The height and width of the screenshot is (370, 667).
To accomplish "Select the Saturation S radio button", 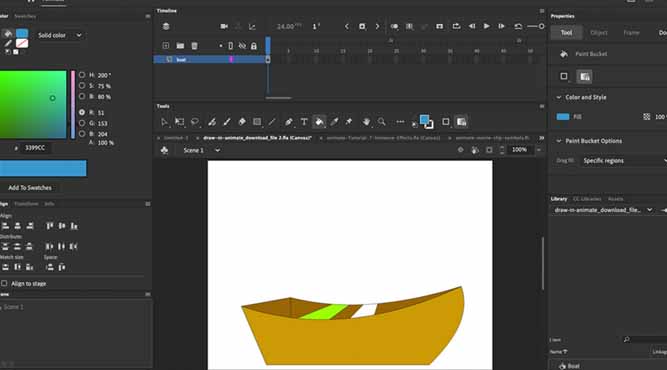I will (x=82, y=85).
